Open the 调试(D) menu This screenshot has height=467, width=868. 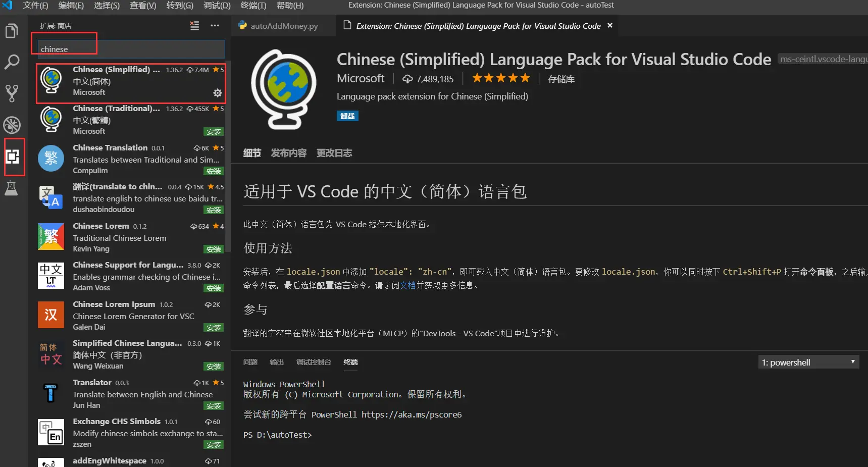(217, 6)
